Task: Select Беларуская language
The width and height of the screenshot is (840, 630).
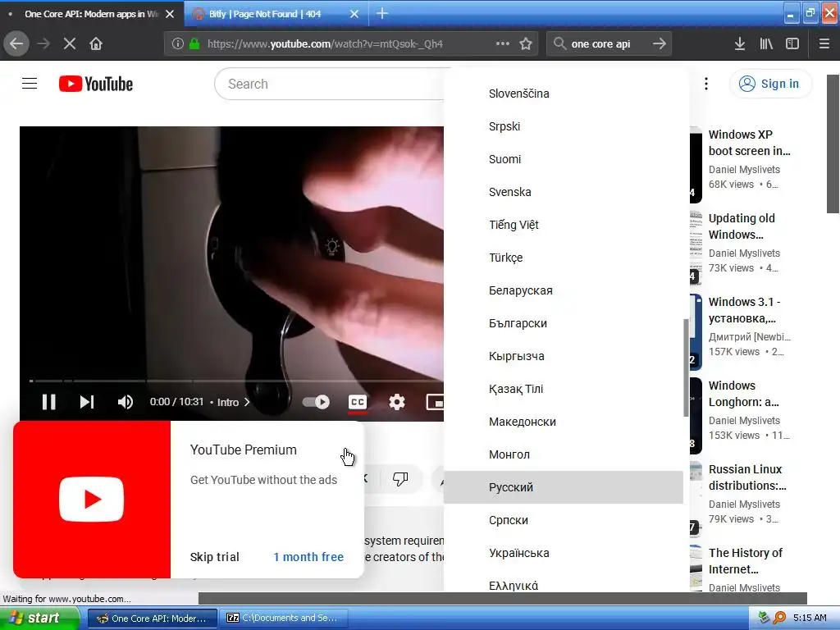Action: click(564, 290)
